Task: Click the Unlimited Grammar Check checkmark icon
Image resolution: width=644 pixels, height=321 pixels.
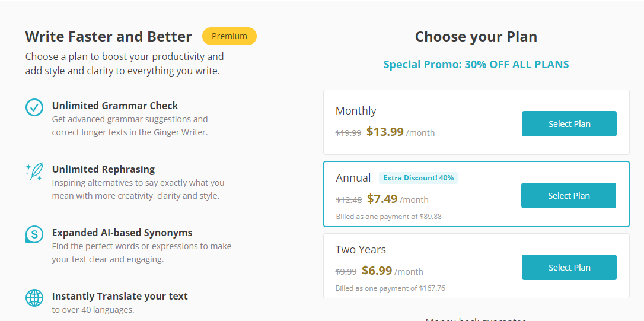Action: click(x=34, y=107)
